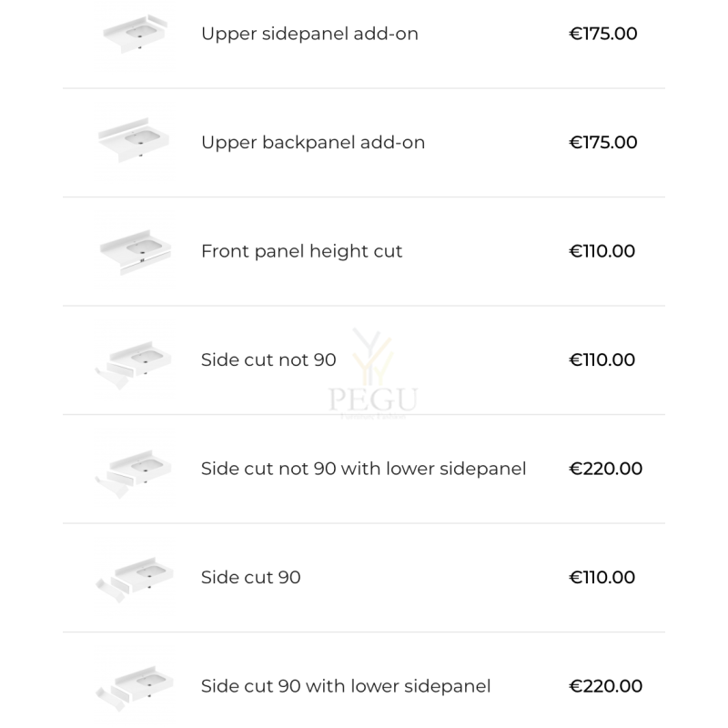The height and width of the screenshot is (728, 728).
Task: Select the Upper sidepanel add-on label
Action: coord(309,34)
